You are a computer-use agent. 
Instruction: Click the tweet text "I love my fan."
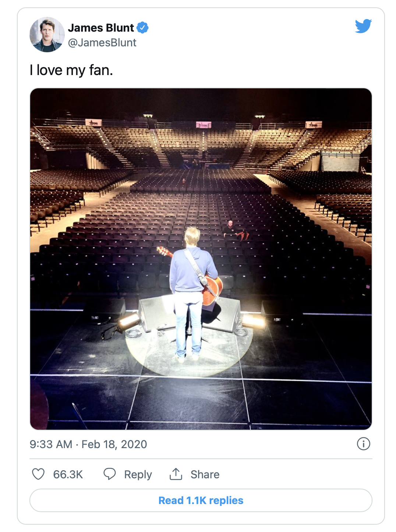point(71,70)
